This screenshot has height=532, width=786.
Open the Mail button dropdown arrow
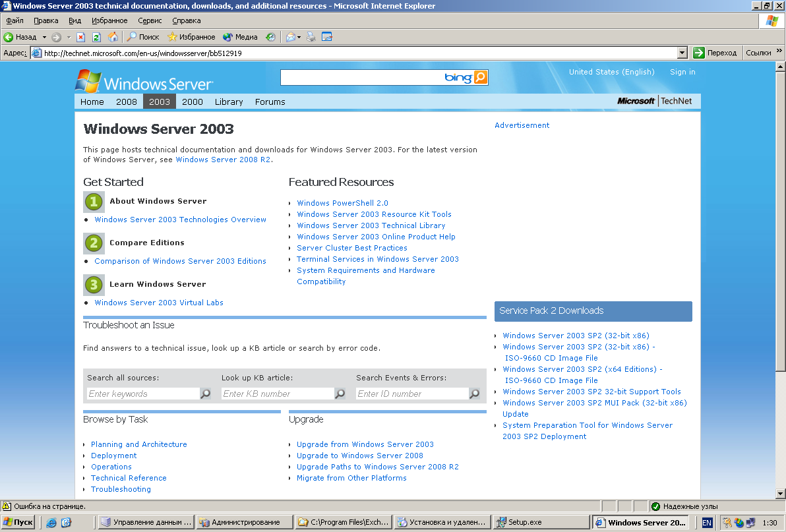click(299, 37)
